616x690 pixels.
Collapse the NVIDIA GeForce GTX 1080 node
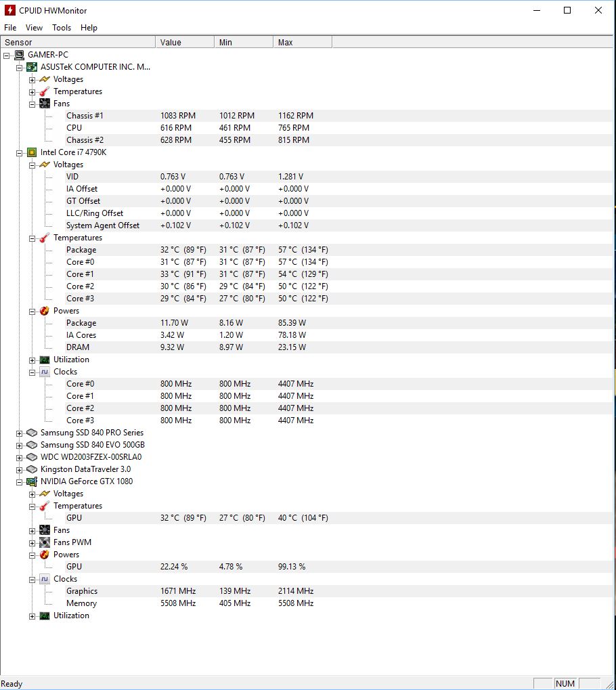(20, 482)
